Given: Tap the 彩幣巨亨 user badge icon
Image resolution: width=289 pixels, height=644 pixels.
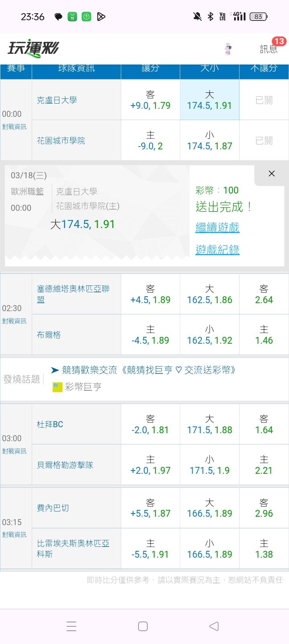Looking at the screenshot, I should [57, 387].
